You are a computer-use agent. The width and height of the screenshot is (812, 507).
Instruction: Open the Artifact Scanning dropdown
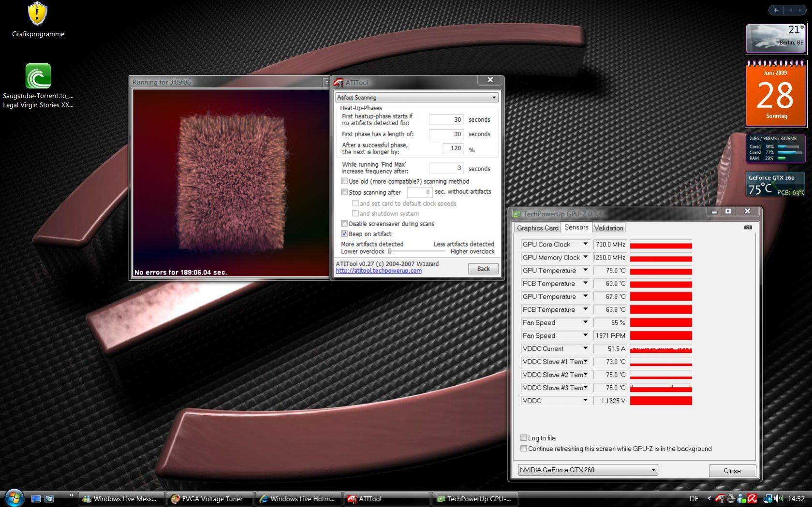(417, 97)
